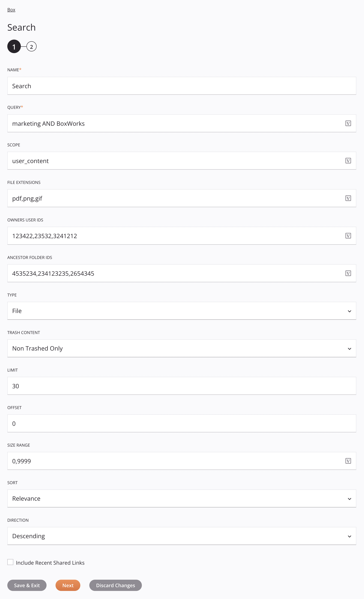
Task: Click the variable icon next to QUERY field
Action: (348, 123)
